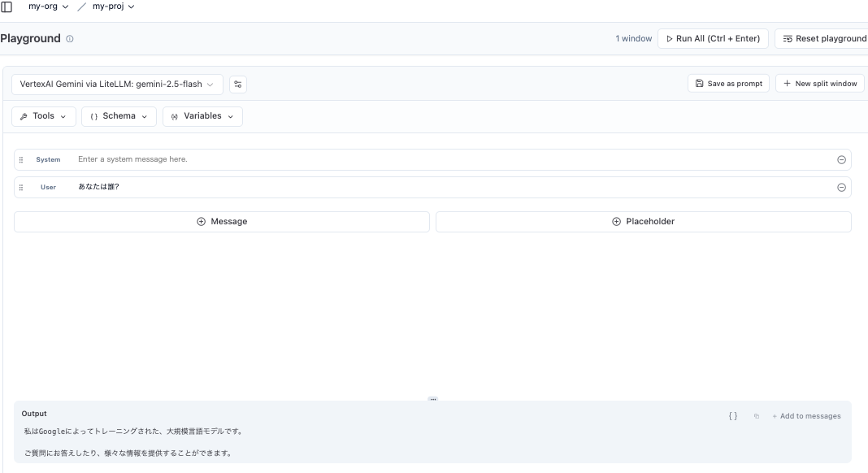Run all with Run All button
The width and height of the screenshot is (868, 473).
pos(713,39)
